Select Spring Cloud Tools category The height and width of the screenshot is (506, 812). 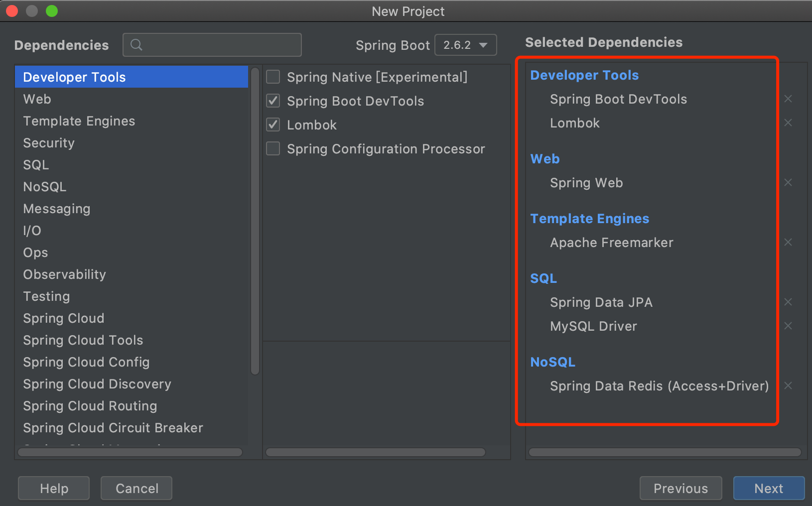click(x=132, y=340)
